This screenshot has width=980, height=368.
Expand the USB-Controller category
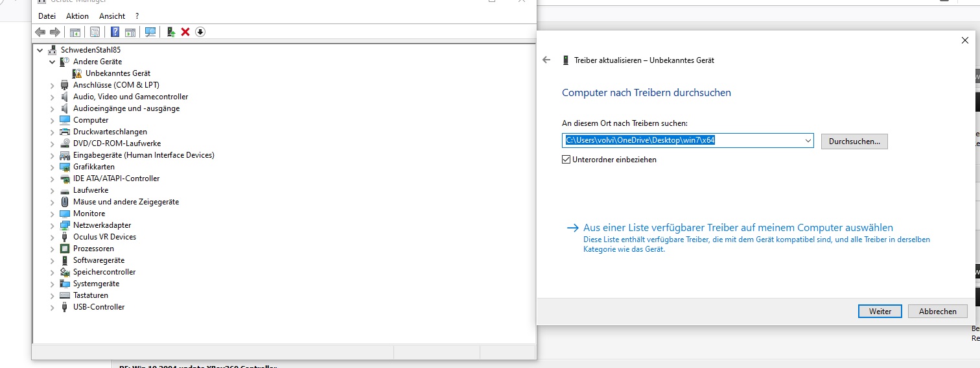[52, 307]
